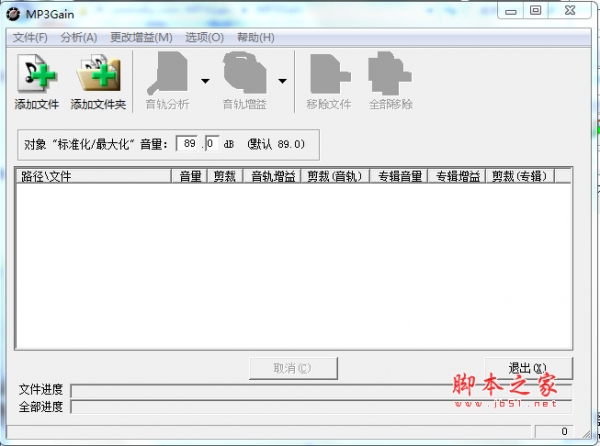Image resolution: width=600 pixels, height=446 pixels.
Task: Click the 退出(X) exit button
Action: coord(528,368)
